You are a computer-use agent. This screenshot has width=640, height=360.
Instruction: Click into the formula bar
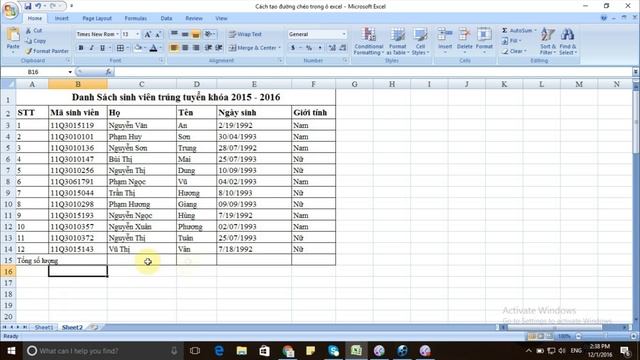[x=373, y=72]
